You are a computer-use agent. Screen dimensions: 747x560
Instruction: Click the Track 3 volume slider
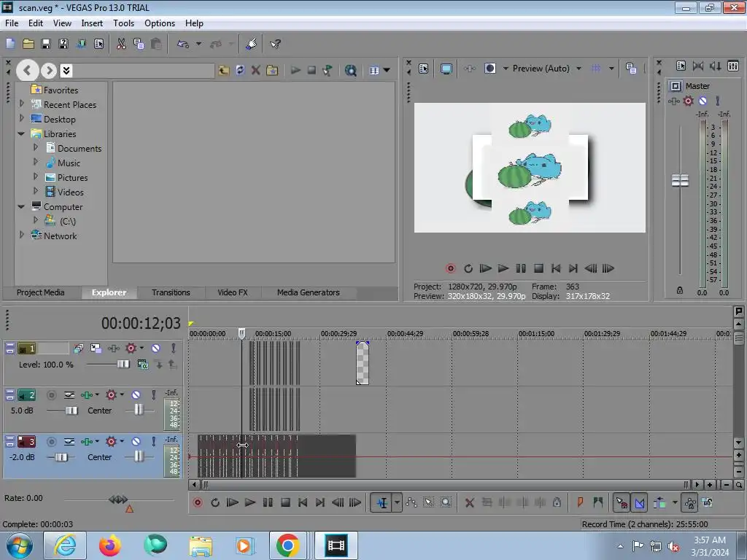61,457
